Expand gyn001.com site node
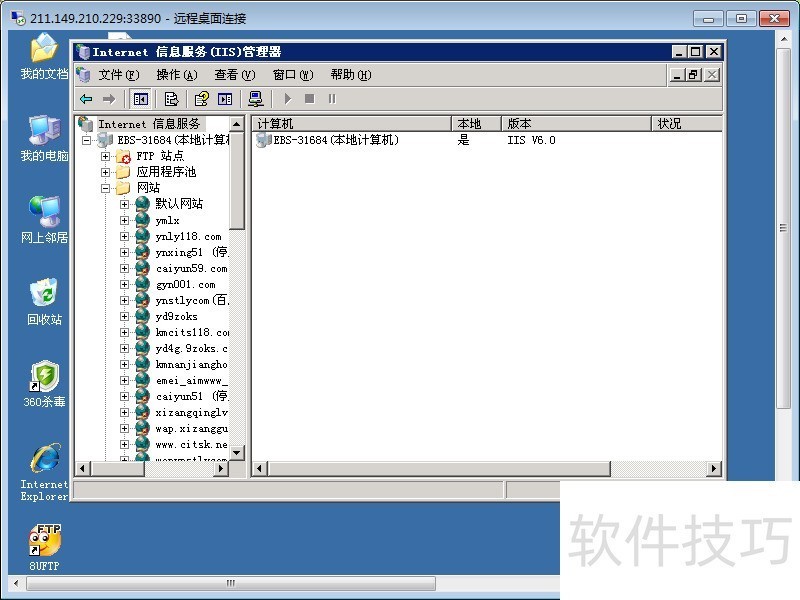The width and height of the screenshot is (800, 600). coord(124,284)
